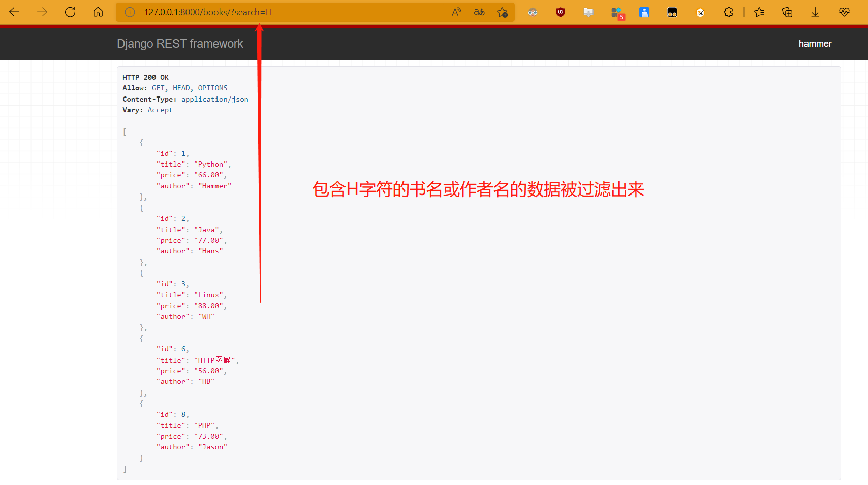Click the "id": 8 line
The width and height of the screenshot is (868, 485).
(x=173, y=414)
